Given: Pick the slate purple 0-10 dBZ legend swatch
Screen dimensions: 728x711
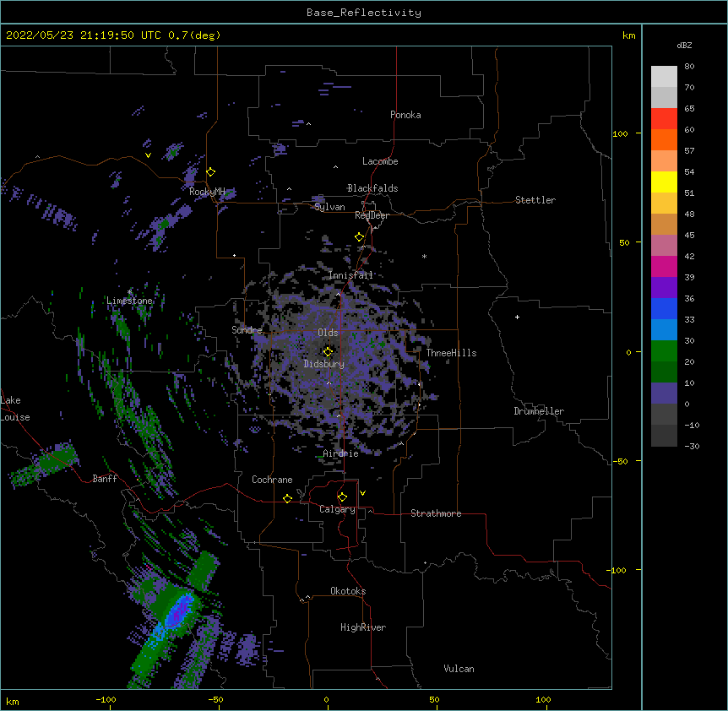Looking at the screenshot, I should click(x=664, y=393).
